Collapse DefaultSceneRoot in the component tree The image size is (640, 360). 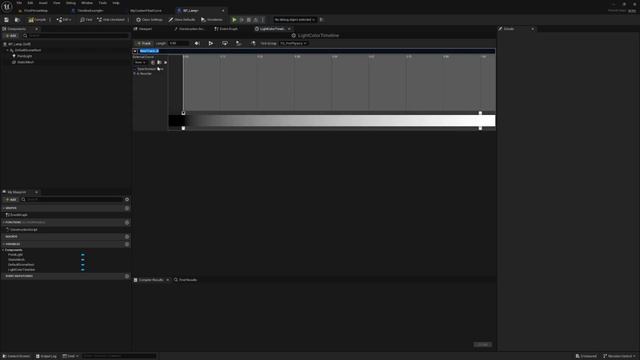[x=7, y=50]
